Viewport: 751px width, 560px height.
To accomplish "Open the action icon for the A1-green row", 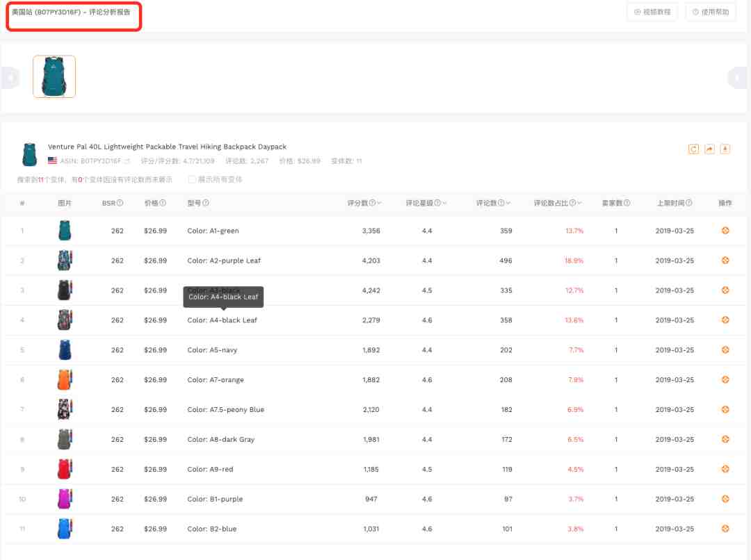I will pyautogui.click(x=725, y=231).
